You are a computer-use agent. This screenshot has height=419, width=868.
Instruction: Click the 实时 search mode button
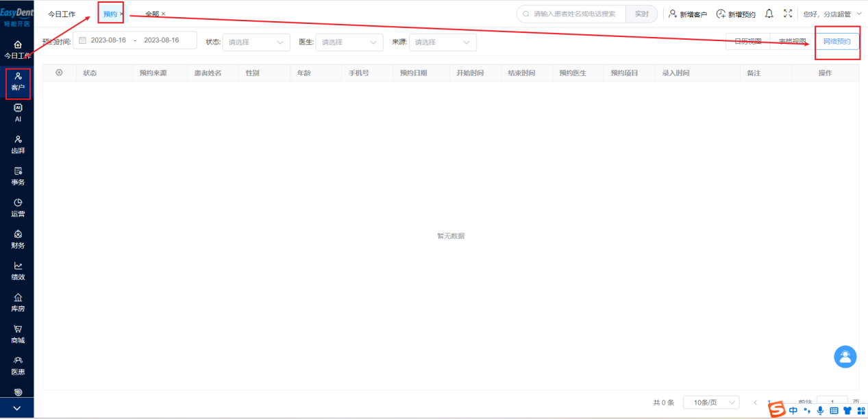click(641, 14)
